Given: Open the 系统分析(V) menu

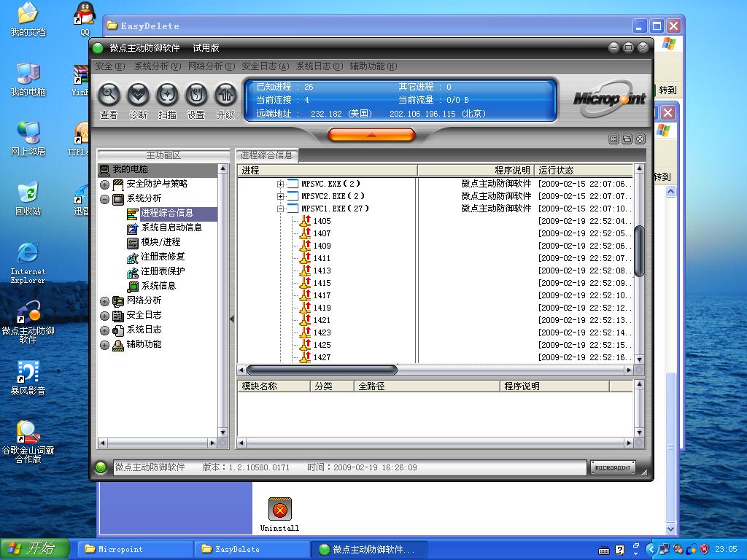Looking at the screenshot, I should [158, 66].
